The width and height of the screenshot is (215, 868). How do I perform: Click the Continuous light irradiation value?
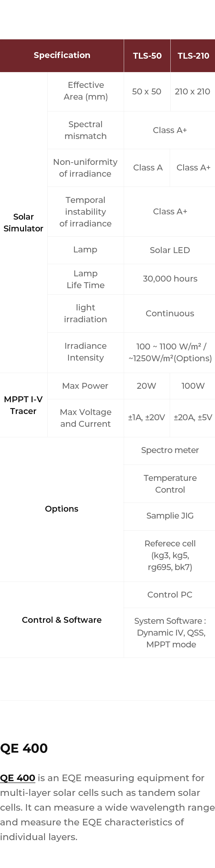pos(170,313)
